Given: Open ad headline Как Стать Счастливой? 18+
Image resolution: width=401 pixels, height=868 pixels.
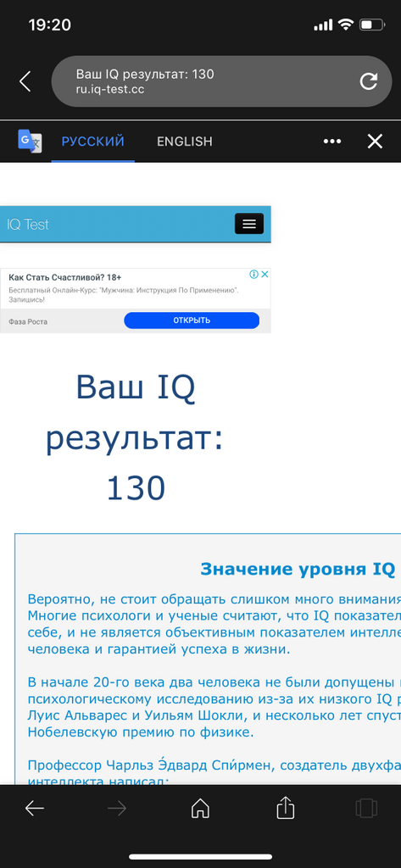Looking at the screenshot, I should coord(65,277).
